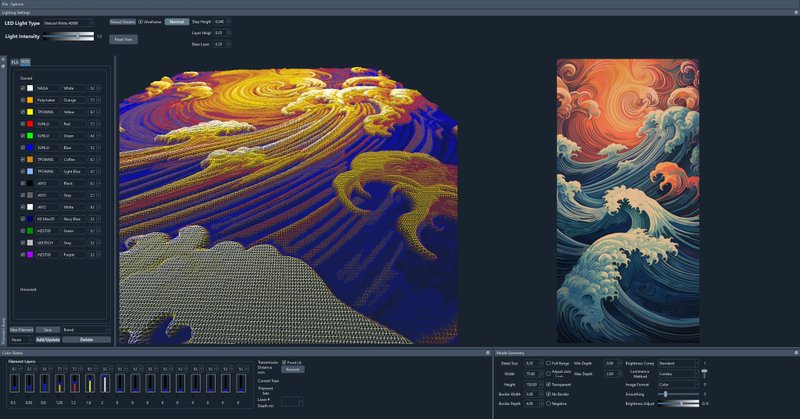Screen dimensions: 800x419
Task: Toggle the Wireframe checkbox
Action: coord(141,22)
